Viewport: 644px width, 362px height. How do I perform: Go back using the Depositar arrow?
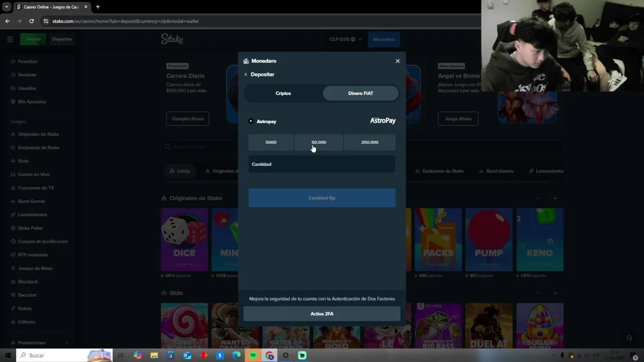tap(246, 74)
